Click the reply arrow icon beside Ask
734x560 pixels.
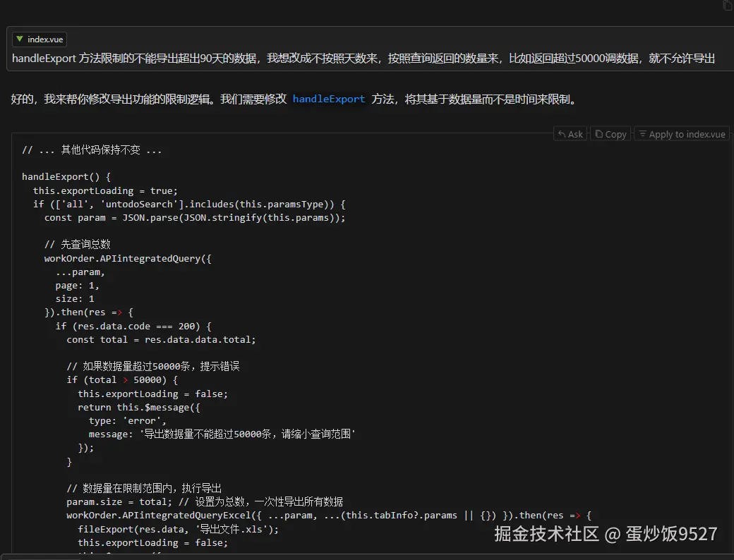pos(562,134)
